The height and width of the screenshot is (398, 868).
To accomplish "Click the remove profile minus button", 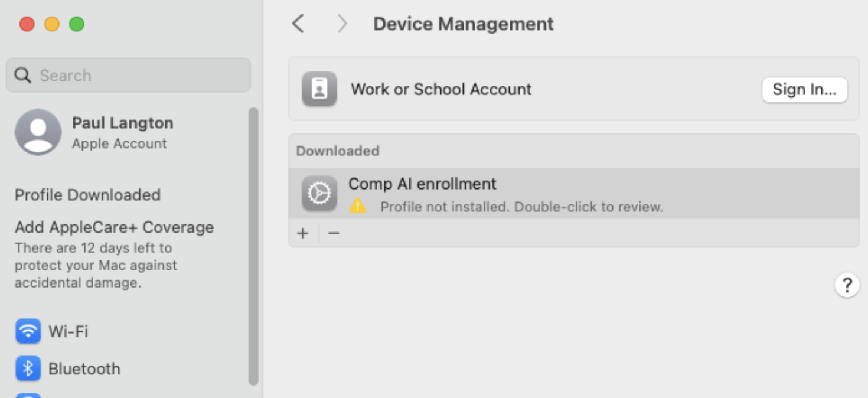I will (x=334, y=233).
